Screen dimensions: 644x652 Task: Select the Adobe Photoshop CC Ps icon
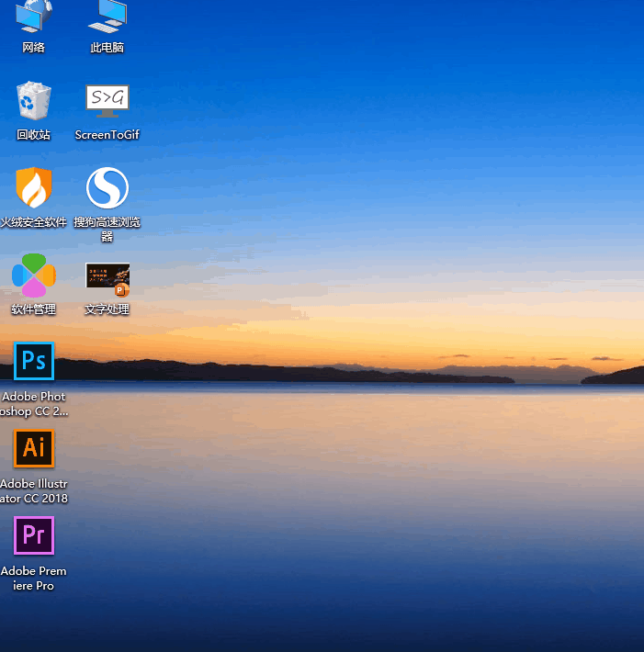34,361
